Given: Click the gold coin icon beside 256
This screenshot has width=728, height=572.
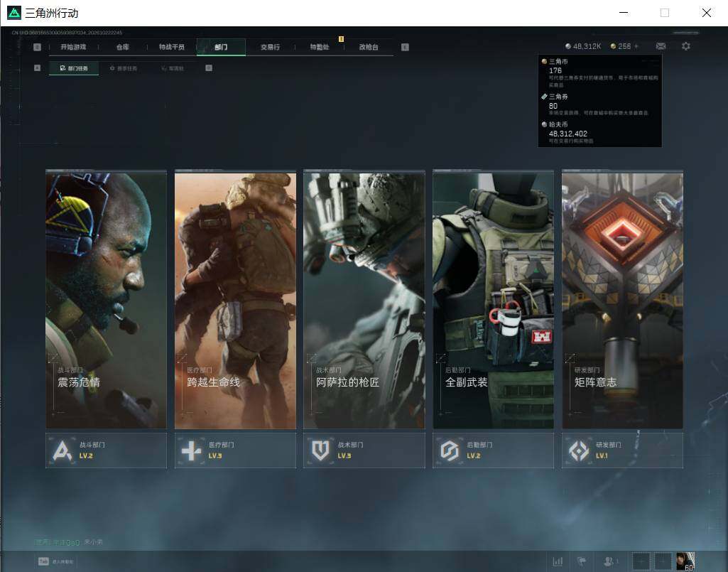Looking at the screenshot, I should click(x=613, y=46).
